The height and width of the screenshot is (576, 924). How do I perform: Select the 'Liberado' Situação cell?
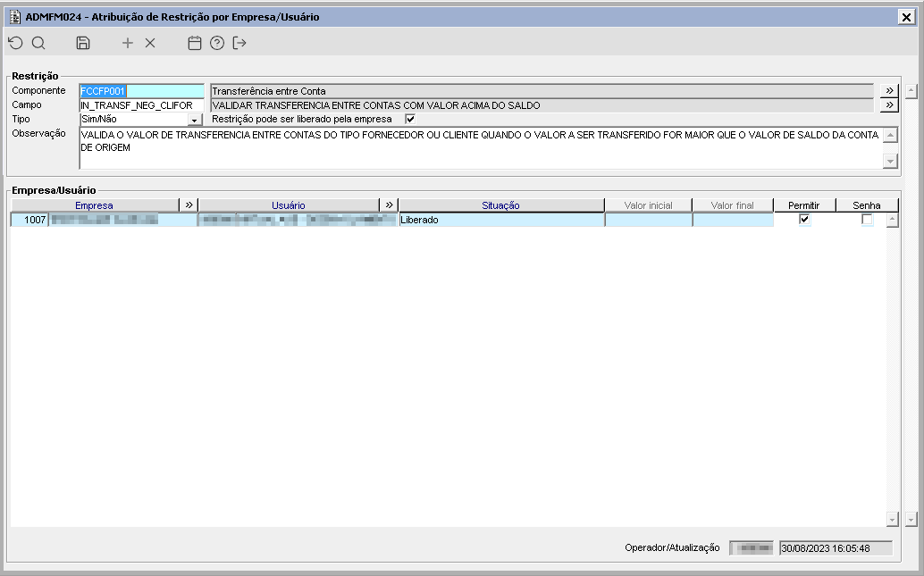501,220
